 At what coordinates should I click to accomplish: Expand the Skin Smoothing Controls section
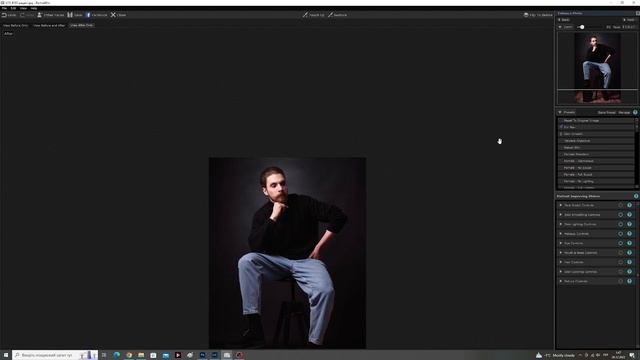tap(561, 215)
